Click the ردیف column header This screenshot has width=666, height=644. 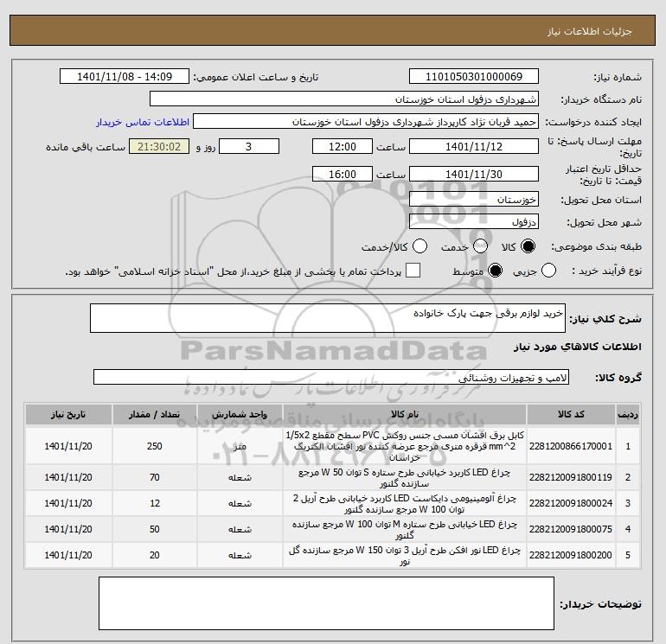point(628,414)
